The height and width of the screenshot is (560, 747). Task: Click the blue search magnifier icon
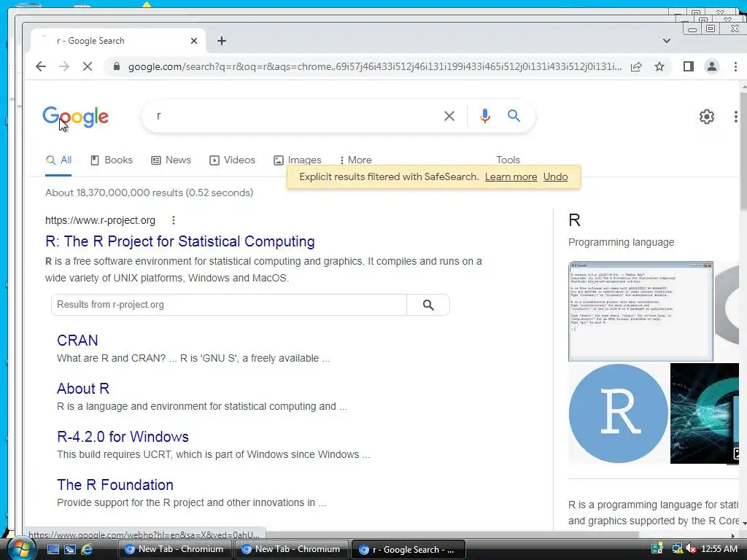[x=514, y=116]
